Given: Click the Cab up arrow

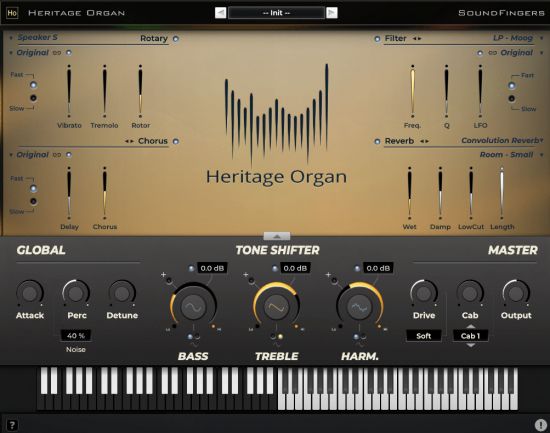Looking at the screenshot, I should [470, 327].
